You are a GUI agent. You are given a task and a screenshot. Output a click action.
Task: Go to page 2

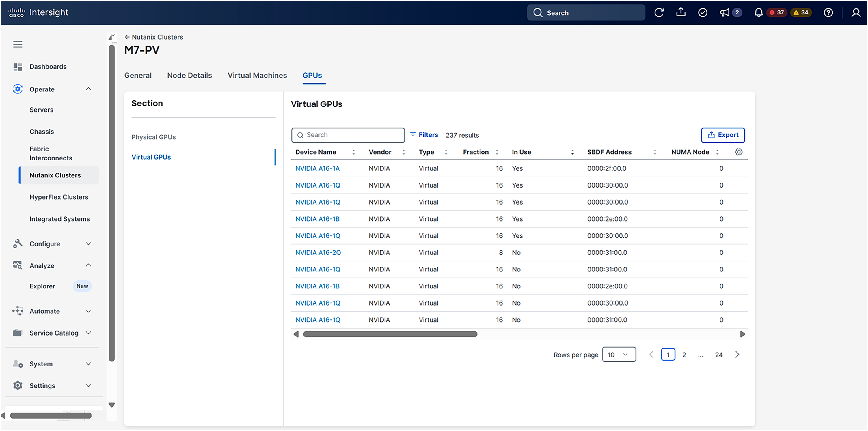(684, 355)
